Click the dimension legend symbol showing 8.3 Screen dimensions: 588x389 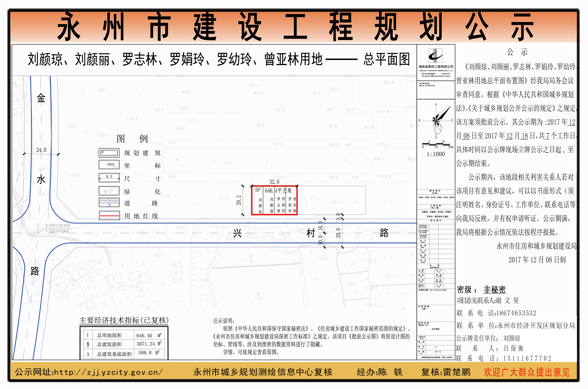[x=109, y=177]
